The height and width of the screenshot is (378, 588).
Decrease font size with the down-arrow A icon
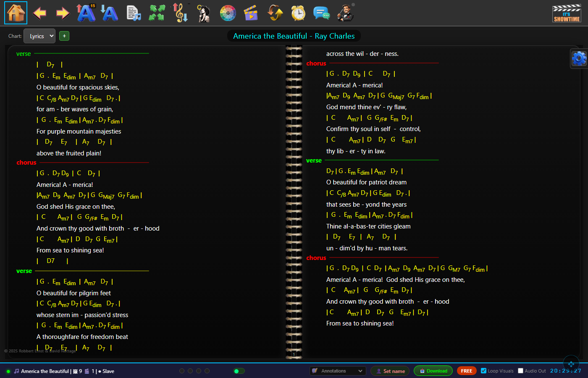[x=110, y=13]
